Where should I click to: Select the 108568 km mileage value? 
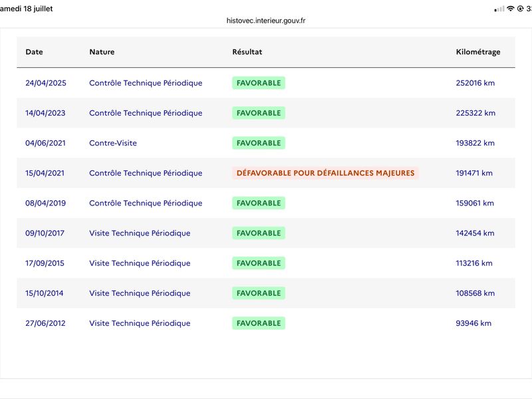[475, 293]
